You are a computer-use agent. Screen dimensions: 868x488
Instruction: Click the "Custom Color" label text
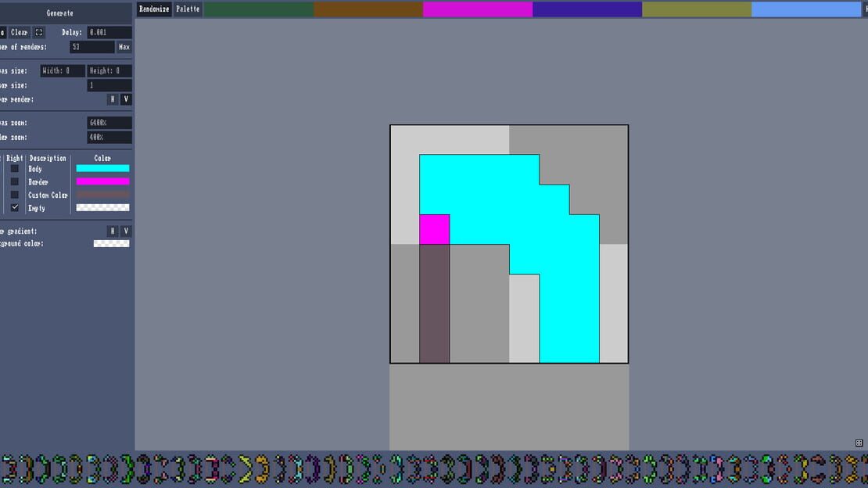click(48, 195)
